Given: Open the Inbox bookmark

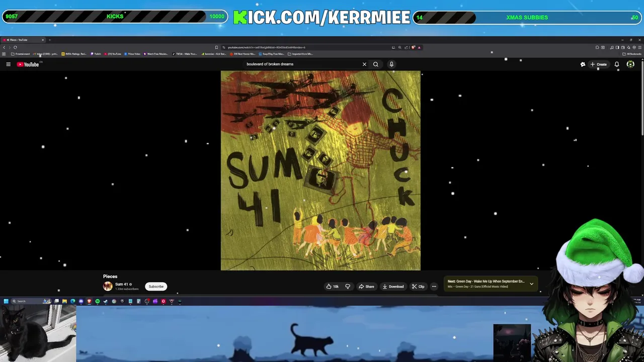Looking at the screenshot, I should click(x=46, y=54).
